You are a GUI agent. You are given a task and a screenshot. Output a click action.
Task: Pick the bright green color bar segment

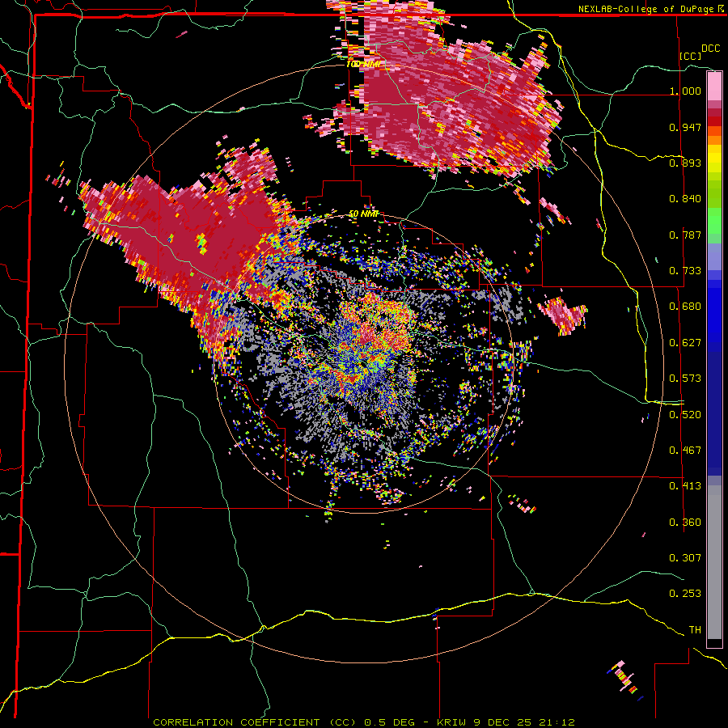(x=714, y=221)
